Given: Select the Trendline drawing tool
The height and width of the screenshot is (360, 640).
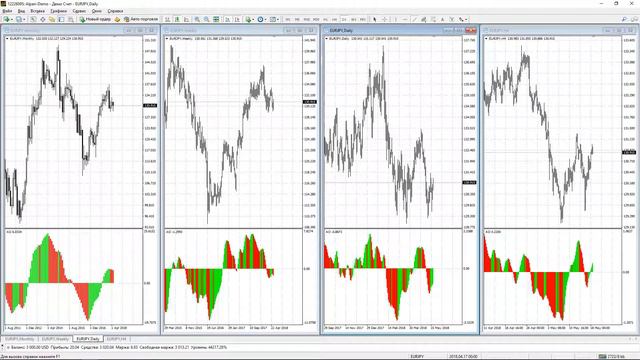Looking at the screenshot, I should click(414, 19).
